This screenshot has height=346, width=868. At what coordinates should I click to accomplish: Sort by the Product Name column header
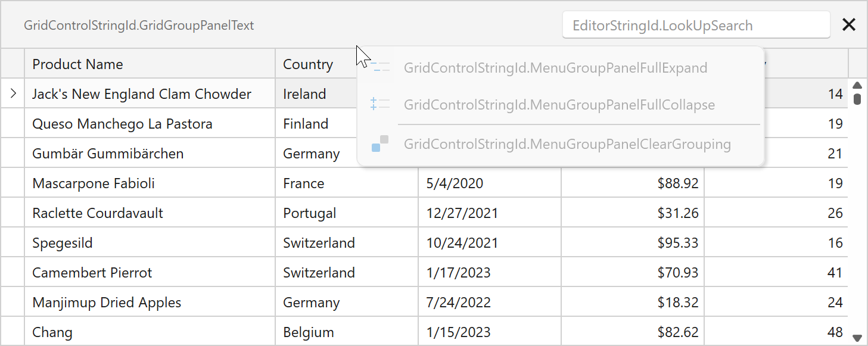click(149, 64)
